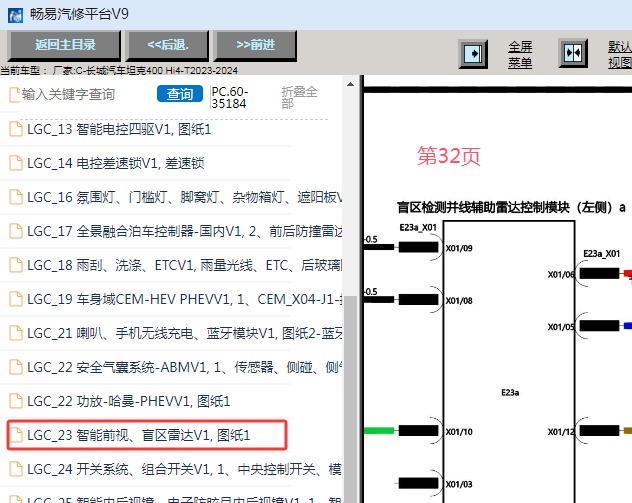The width and height of the screenshot is (632, 503).
Task: Click the 返回主目录 button
Action: (64, 45)
